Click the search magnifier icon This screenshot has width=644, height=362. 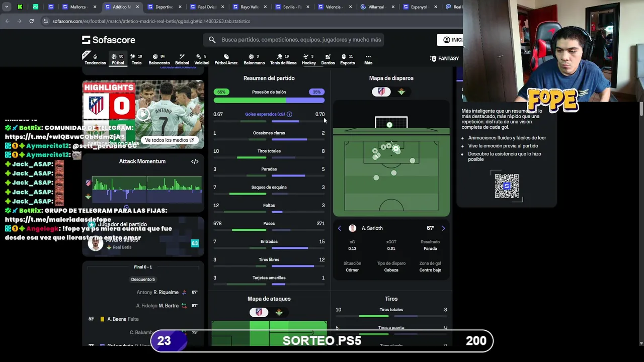pyautogui.click(x=212, y=40)
